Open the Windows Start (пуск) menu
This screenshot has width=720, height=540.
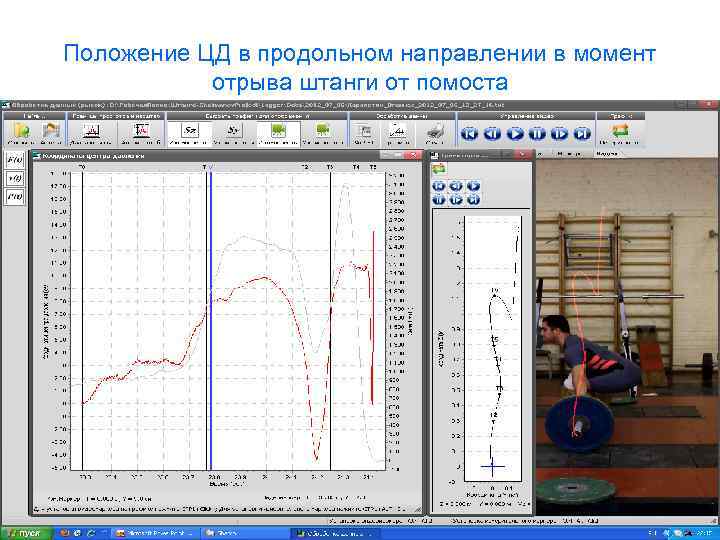pos(26,533)
